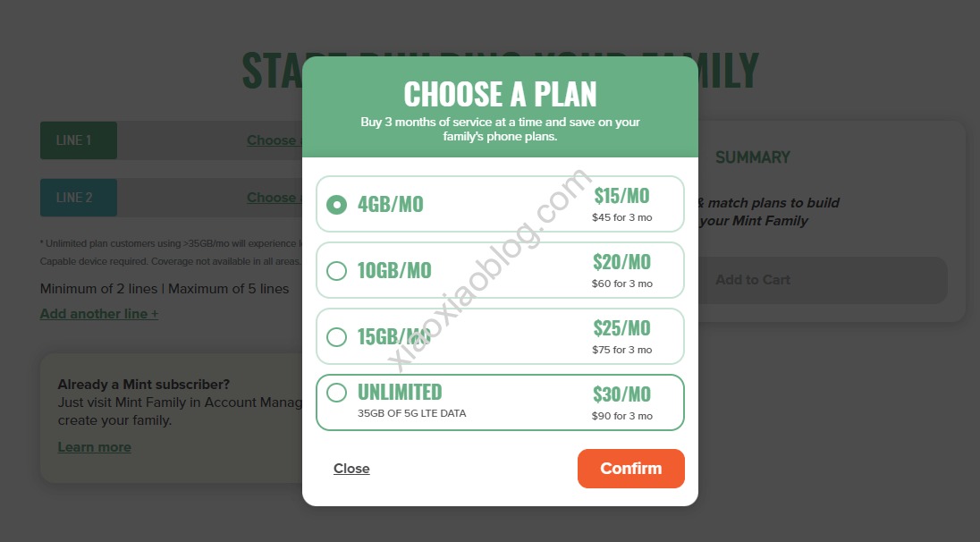Select the 4GB/MO radio button
The height and width of the screenshot is (542, 980).
point(336,205)
